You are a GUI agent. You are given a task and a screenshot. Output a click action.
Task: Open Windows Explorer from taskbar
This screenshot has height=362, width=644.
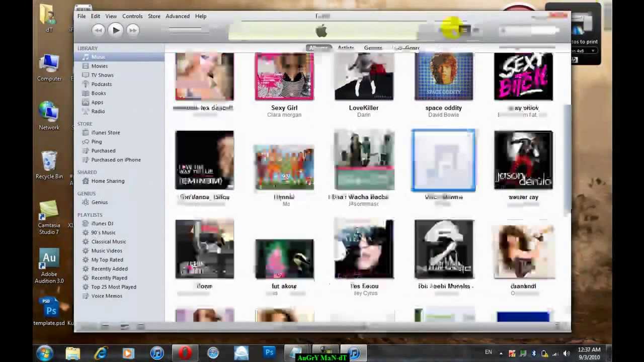[72, 353]
